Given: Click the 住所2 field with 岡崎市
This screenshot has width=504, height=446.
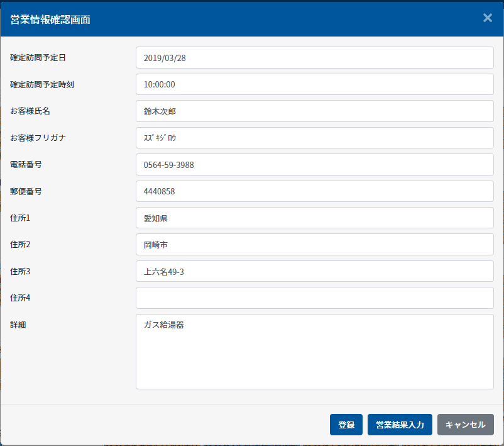Looking at the screenshot, I should click(314, 245).
